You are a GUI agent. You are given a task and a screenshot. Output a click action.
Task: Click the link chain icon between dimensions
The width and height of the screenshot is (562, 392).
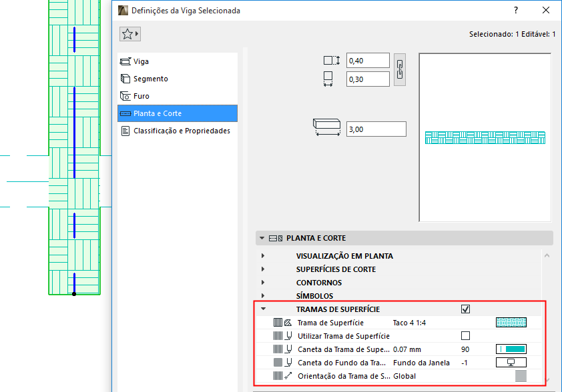pyautogui.click(x=398, y=69)
